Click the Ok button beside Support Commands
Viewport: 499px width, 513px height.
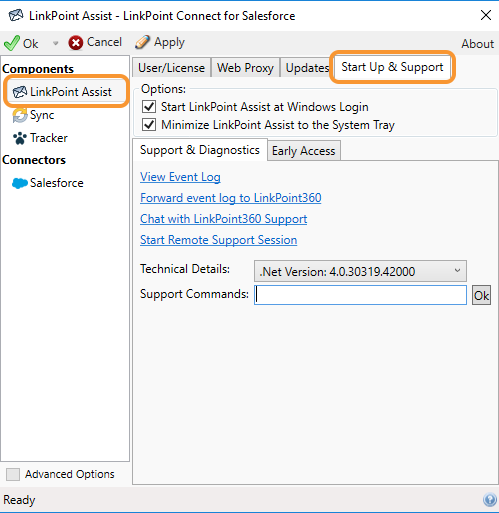coord(481,295)
